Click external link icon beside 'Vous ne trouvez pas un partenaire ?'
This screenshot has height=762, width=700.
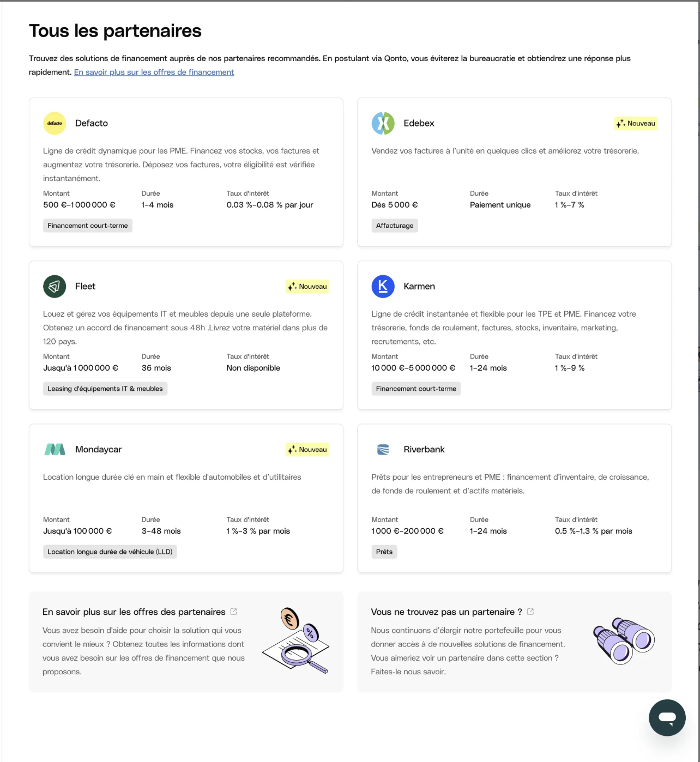[x=530, y=612]
